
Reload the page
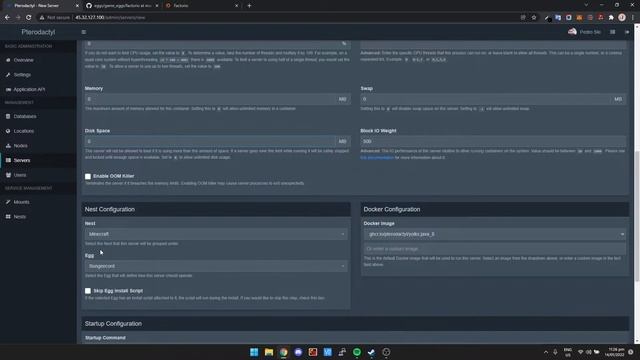click(x=29, y=18)
